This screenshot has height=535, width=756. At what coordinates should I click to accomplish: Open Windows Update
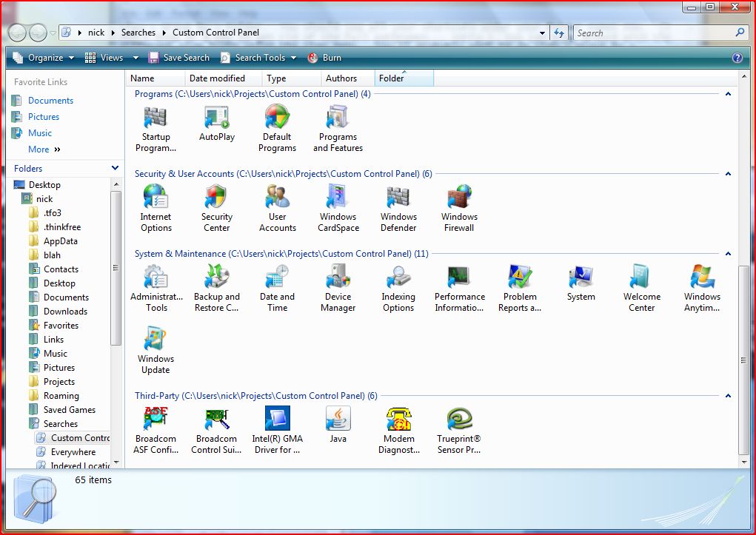pyautogui.click(x=155, y=351)
